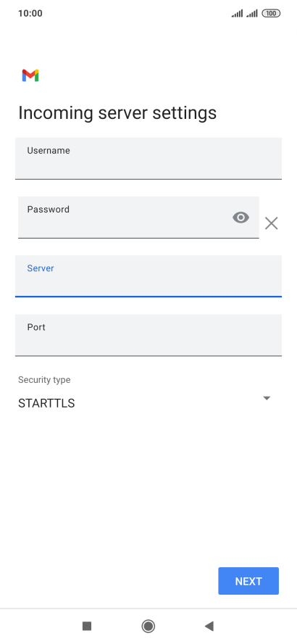
Task: Toggle password visibility with the eye icon
Action: pyautogui.click(x=240, y=218)
